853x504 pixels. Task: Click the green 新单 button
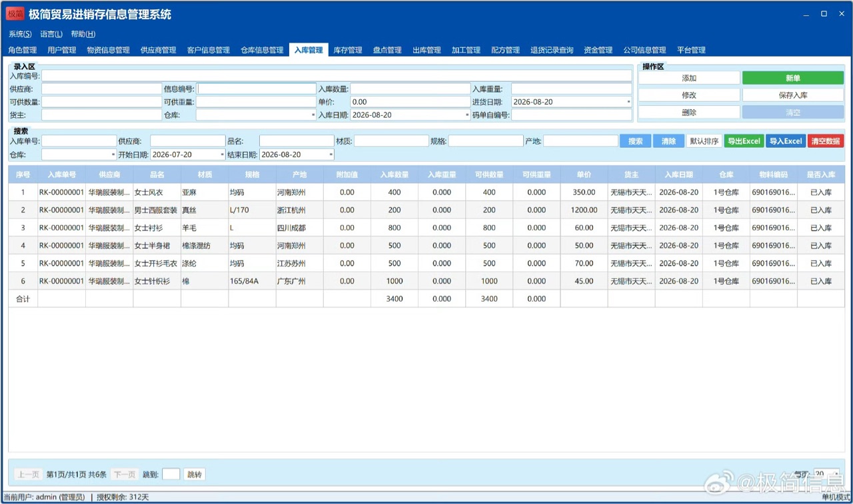click(x=793, y=78)
